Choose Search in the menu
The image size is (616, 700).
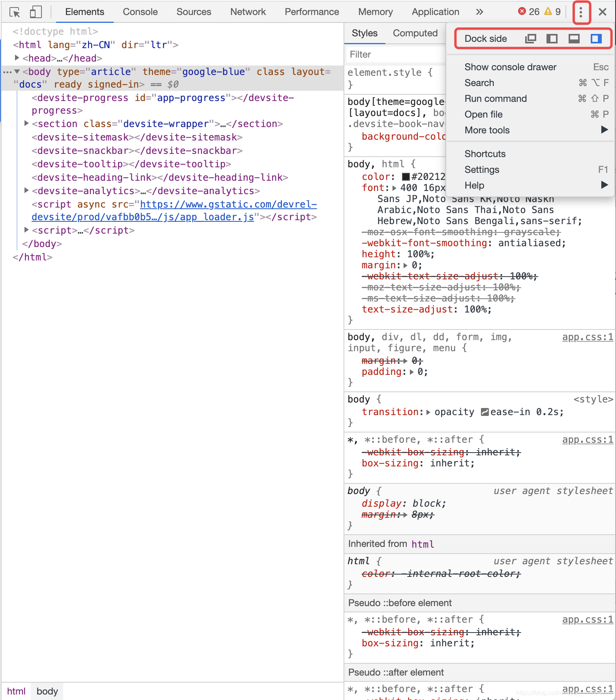point(531,83)
